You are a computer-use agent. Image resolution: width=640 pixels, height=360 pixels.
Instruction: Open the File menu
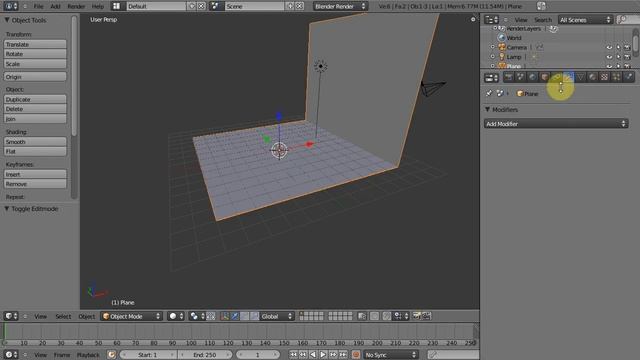coord(38,6)
